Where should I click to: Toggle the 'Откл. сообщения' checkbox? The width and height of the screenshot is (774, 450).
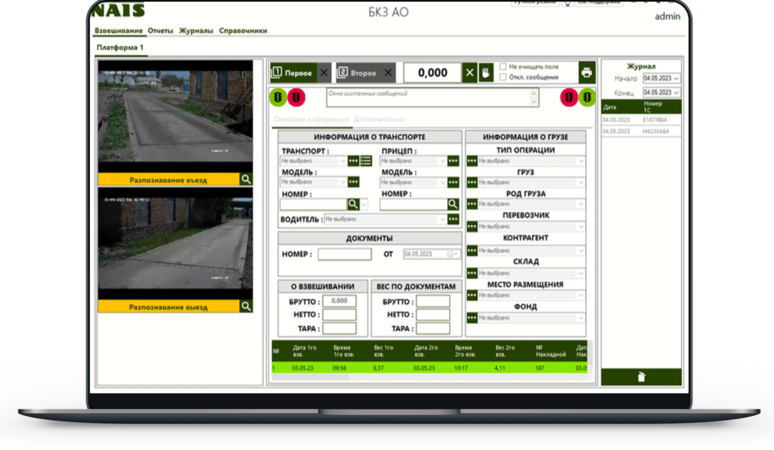(x=503, y=78)
